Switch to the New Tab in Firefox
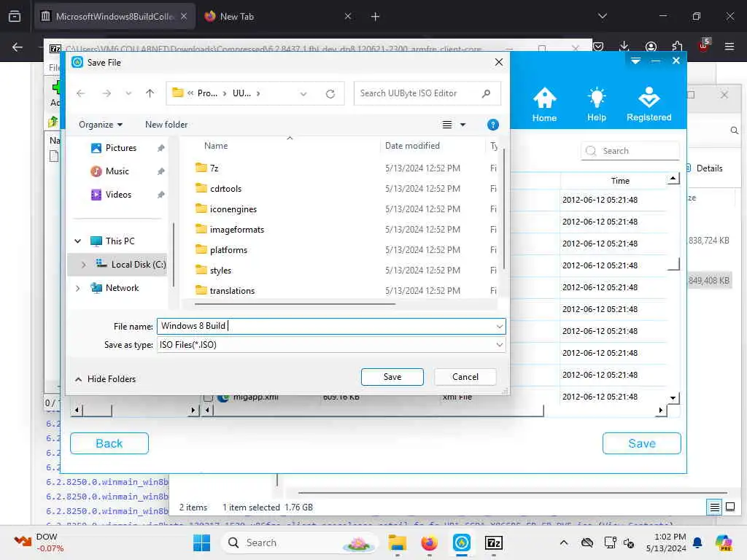The height and width of the screenshot is (560, 747). [x=277, y=17]
